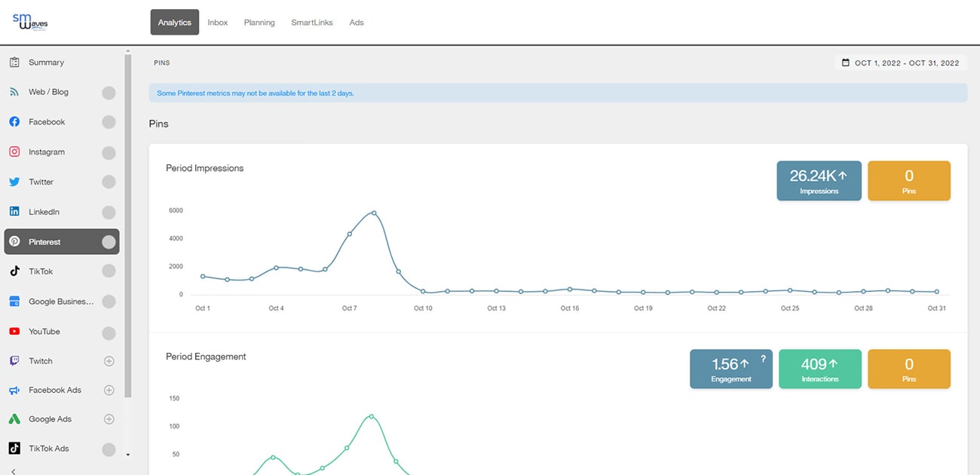Click the Pinterest logo icon
Viewport: 980px width, 475px height.
point(14,242)
